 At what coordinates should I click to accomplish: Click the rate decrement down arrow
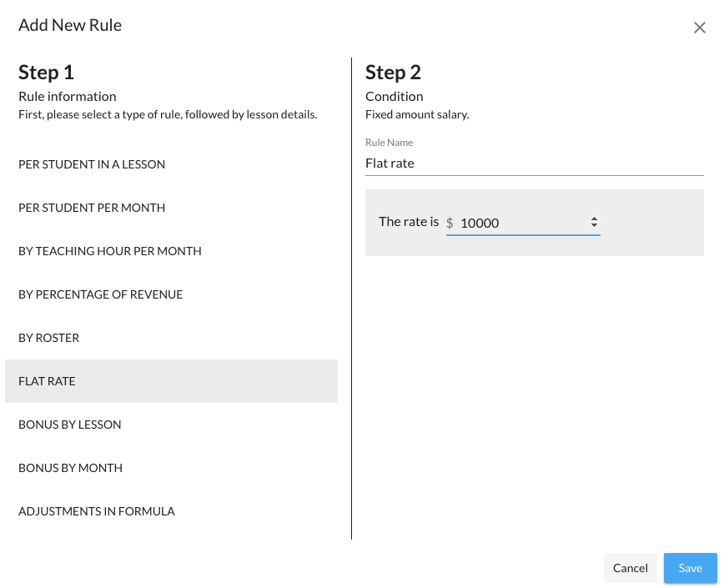594,226
